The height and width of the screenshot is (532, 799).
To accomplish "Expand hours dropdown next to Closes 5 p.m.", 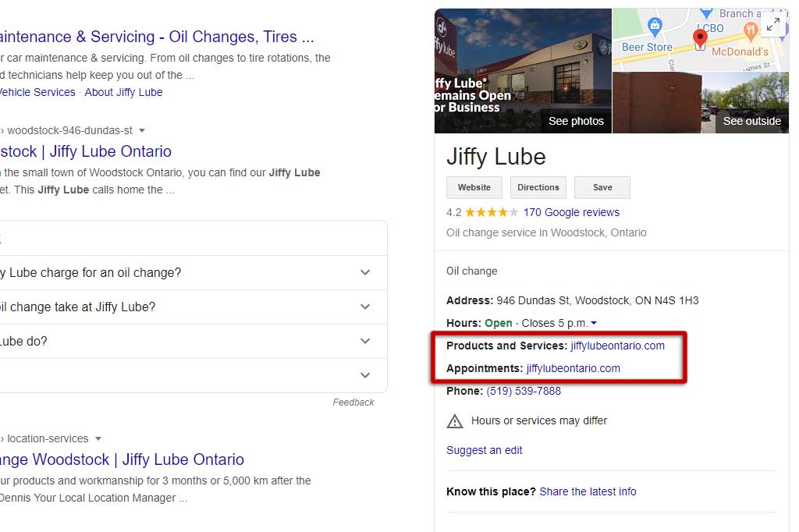I will [x=594, y=323].
